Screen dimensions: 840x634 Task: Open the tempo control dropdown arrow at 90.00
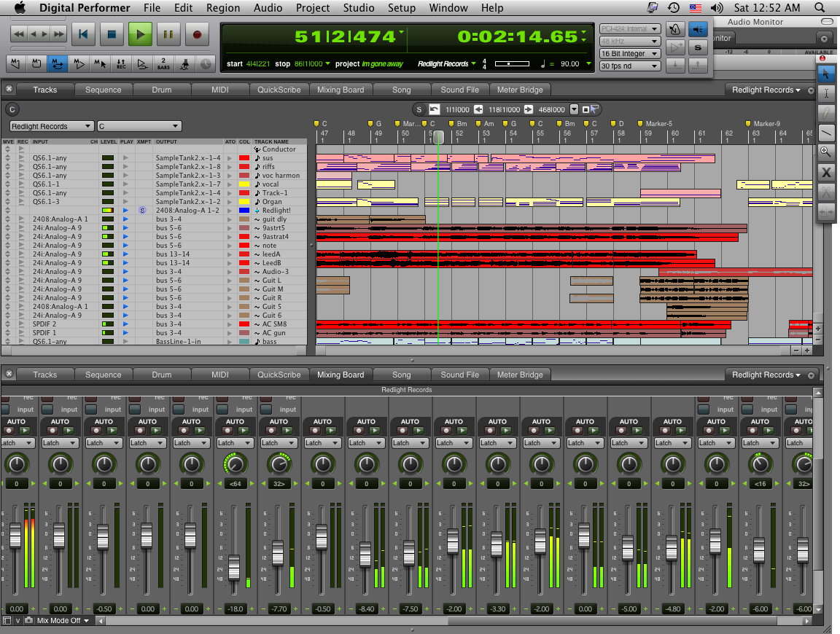[x=588, y=63]
